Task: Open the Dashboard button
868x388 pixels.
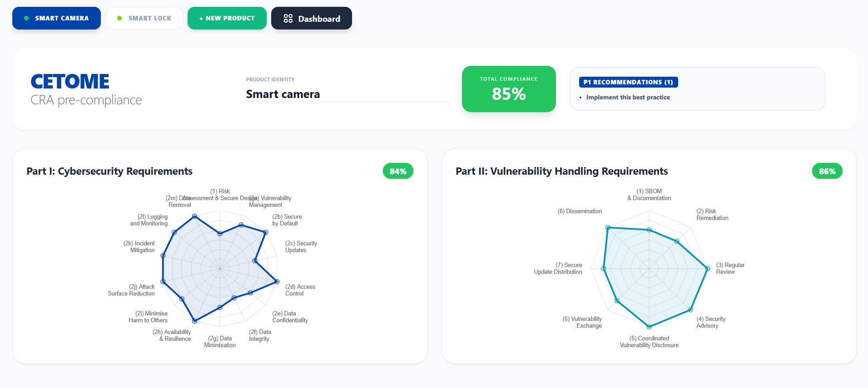Action: [312, 19]
